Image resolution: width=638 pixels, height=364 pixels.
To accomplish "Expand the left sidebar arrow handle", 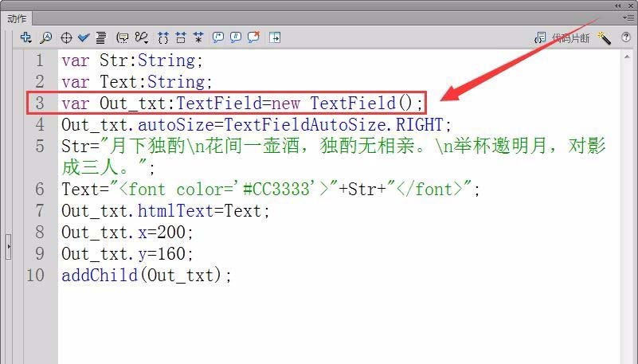I will (x=8, y=246).
